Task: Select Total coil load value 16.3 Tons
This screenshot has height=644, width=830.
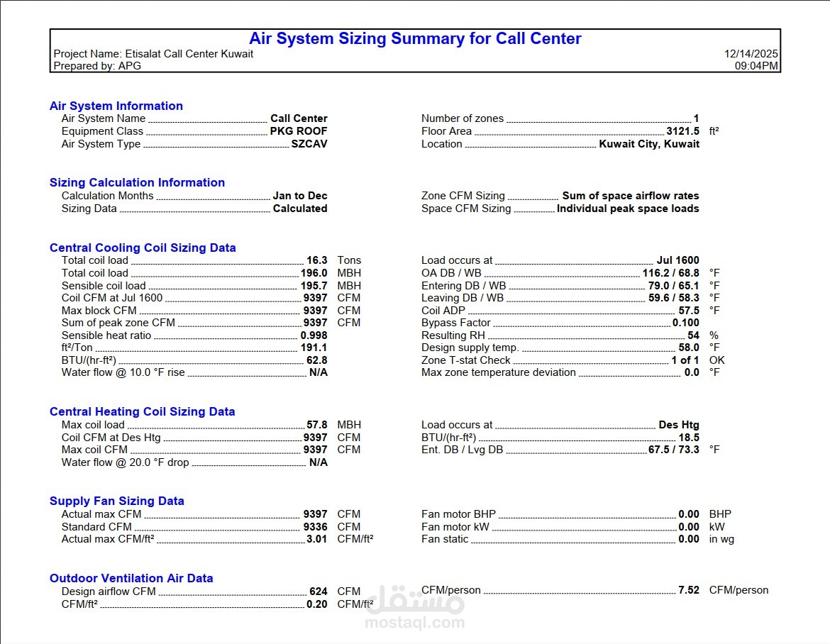Action: pos(317,260)
